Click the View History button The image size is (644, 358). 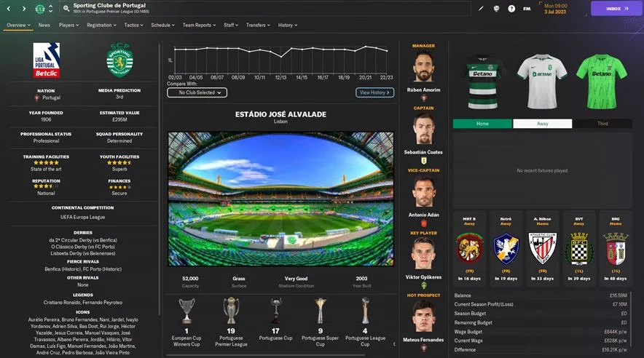375,92
